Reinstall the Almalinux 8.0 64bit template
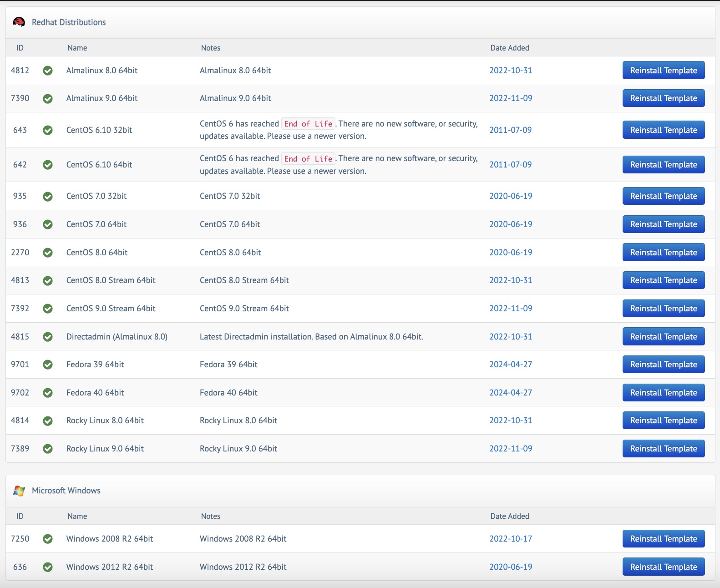 (x=664, y=70)
